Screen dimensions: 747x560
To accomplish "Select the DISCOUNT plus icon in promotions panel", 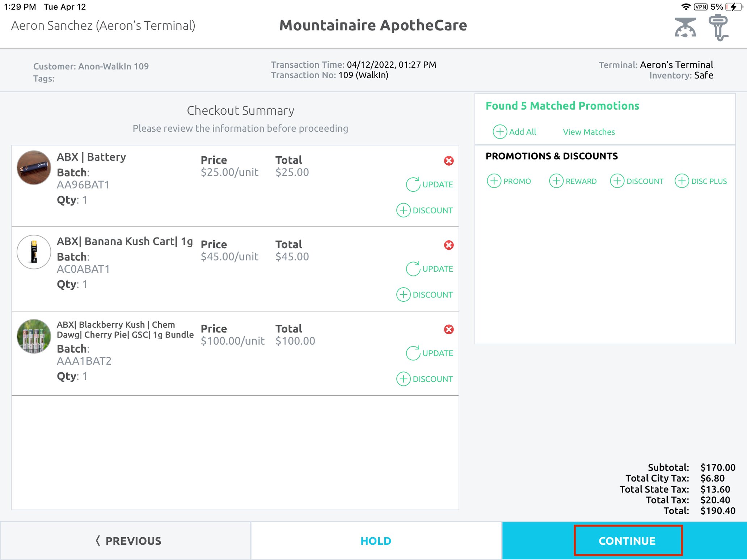I will [617, 181].
